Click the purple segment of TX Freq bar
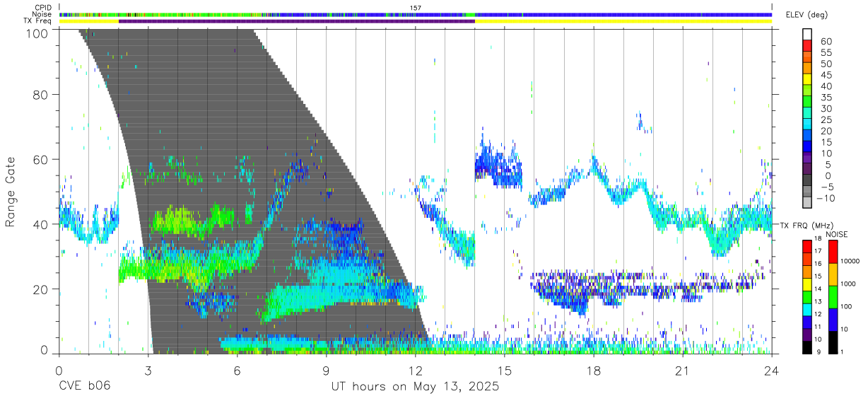 pyautogui.click(x=297, y=21)
